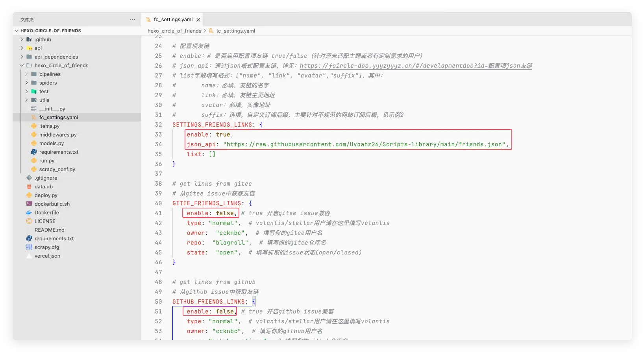Screen dimensions: 644x352
Task: Collapse the HEXO-CIRCLE-OF-FRIENDS root folder
Action: point(17,31)
